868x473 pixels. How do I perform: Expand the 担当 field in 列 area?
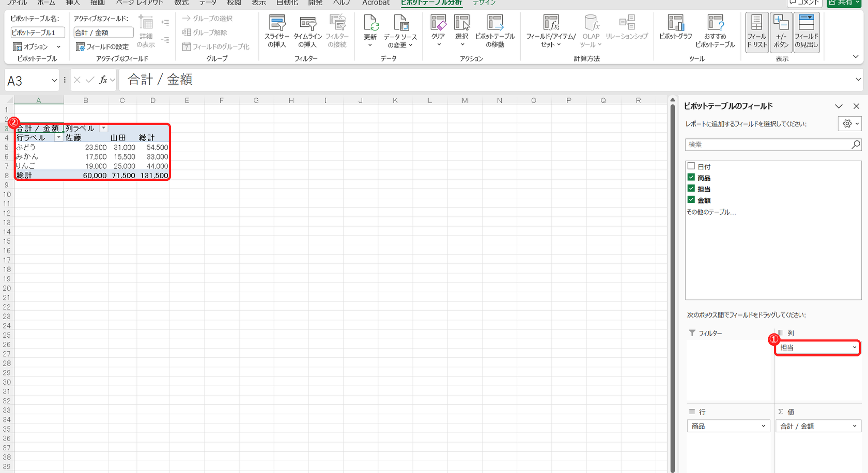(855, 348)
